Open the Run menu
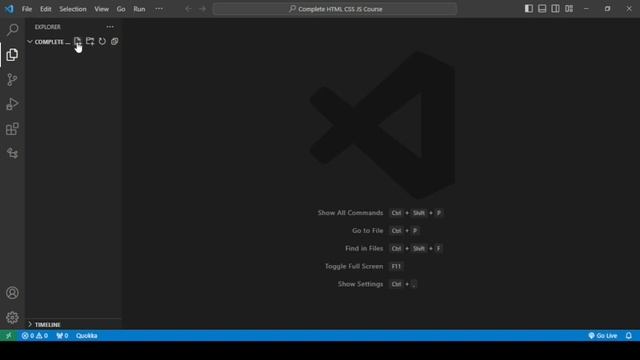This screenshot has width=640, height=360. coord(139,9)
